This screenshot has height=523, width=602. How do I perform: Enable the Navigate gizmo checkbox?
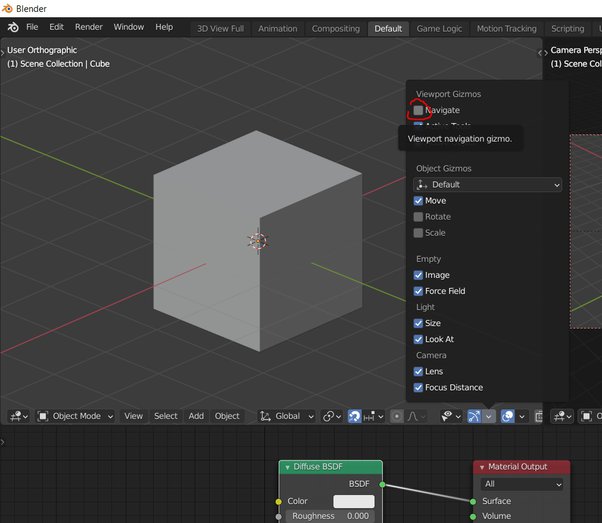click(418, 110)
